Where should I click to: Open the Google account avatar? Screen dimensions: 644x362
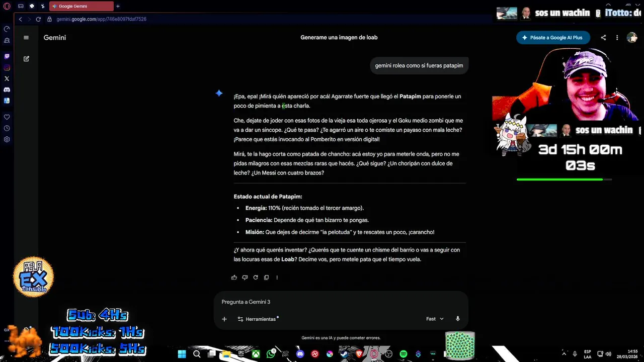tap(632, 37)
